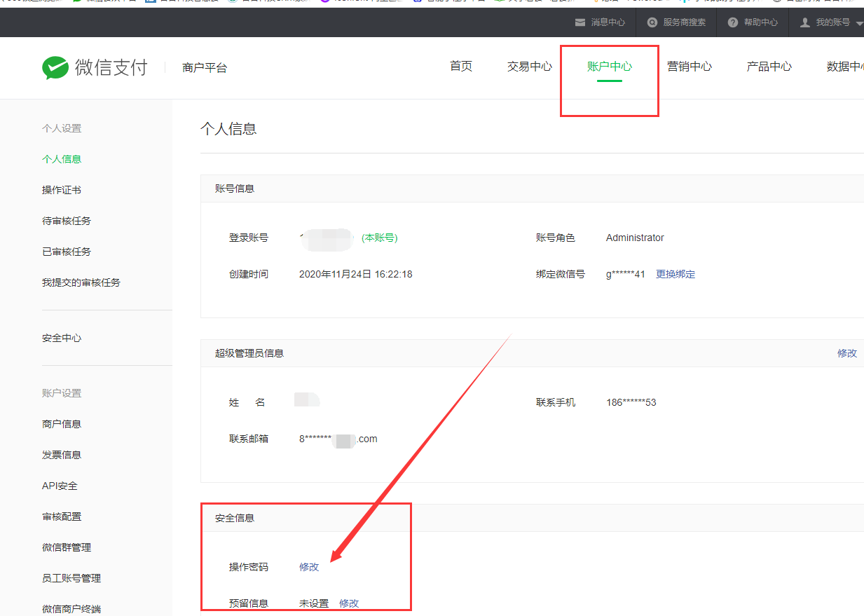Click 个人设置 sidebar group heading
This screenshot has width=864, height=616.
(x=62, y=128)
